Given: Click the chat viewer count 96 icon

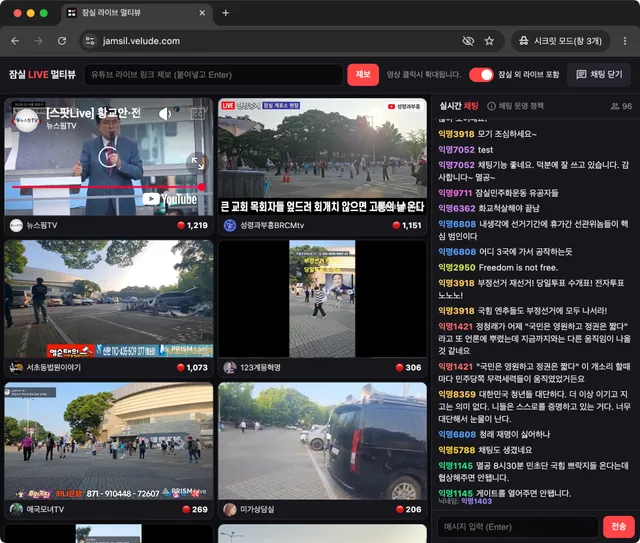Looking at the screenshot, I should [621, 106].
